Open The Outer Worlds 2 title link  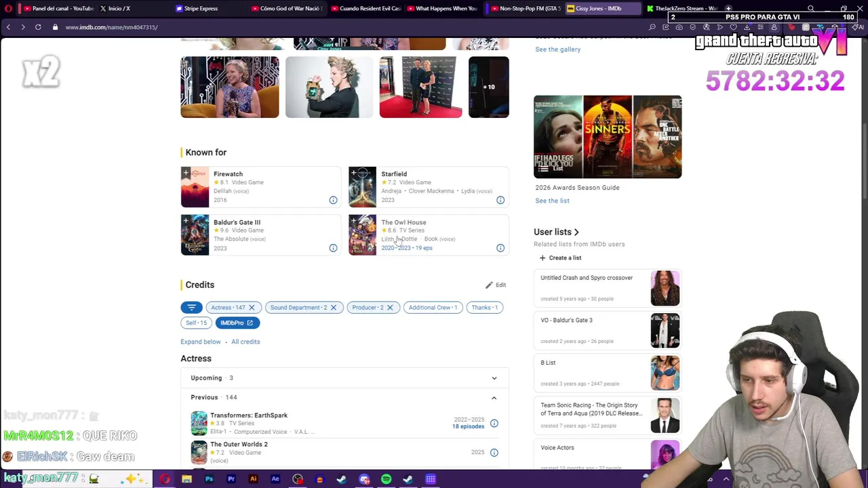coord(239,444)
